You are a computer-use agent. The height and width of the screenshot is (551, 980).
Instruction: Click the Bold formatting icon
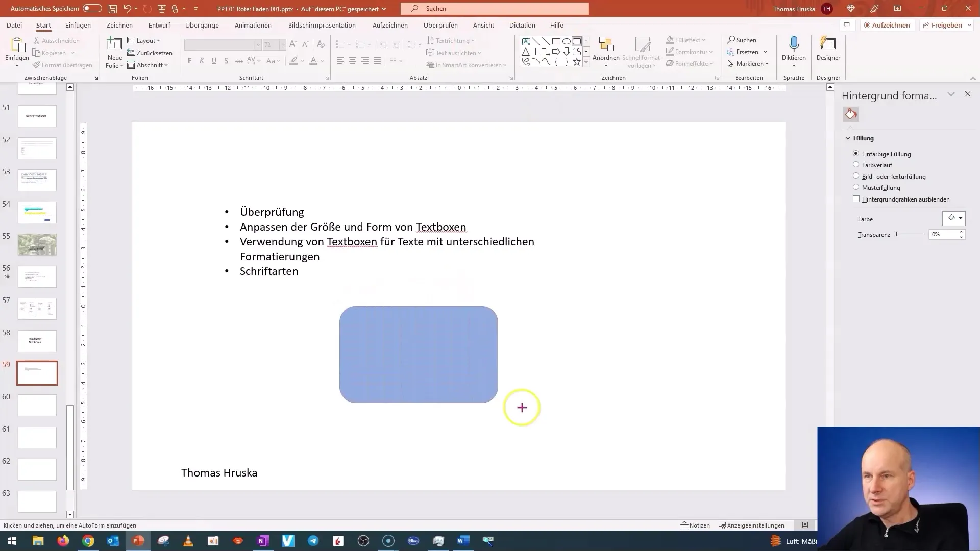(190, 61)
